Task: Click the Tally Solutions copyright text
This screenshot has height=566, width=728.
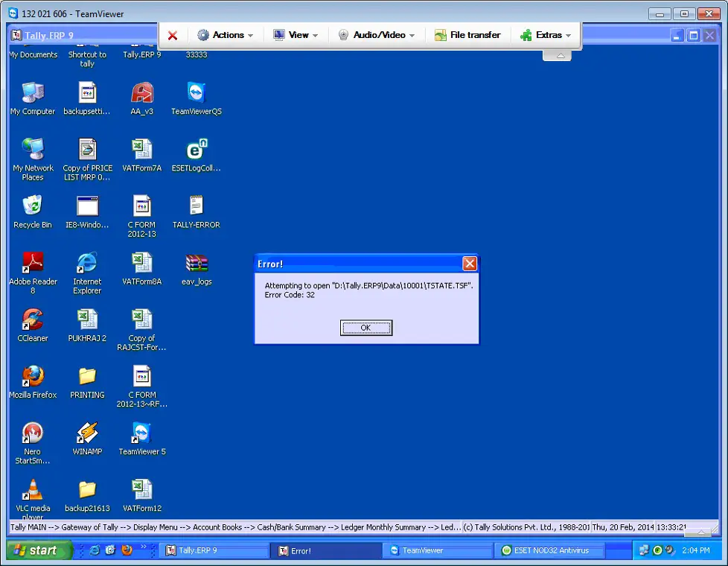Action: coord(526,527)
